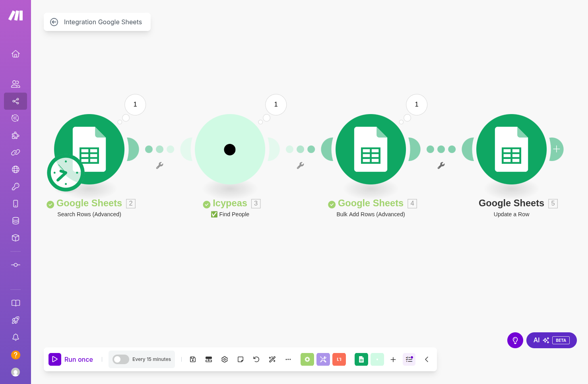The width and height of the screenshot is (588, 384).
Task: Open the output bubble above Icypeas module
Action: click(x=276, y=105)
